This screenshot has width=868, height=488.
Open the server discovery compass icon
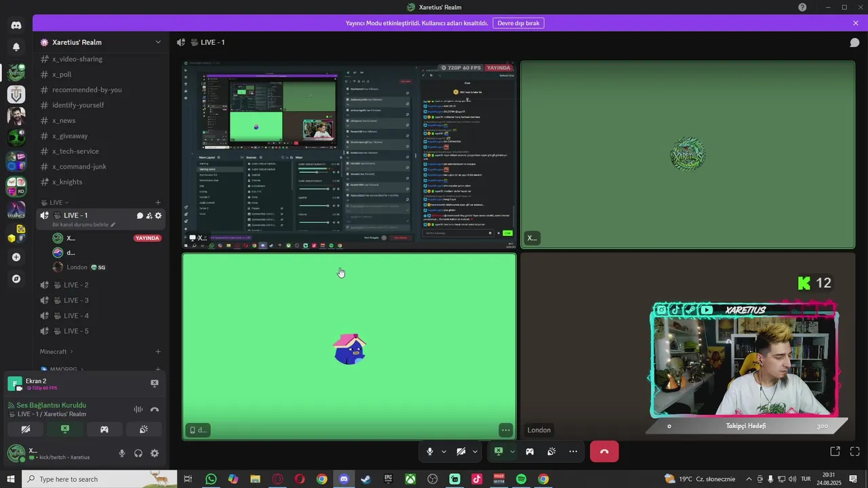tap(16, 279)
